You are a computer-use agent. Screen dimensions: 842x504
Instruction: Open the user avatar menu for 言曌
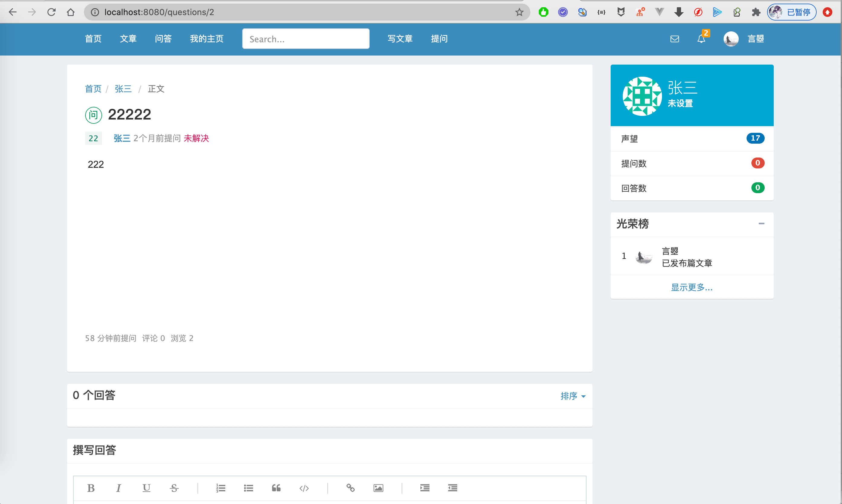tap(731, 39)
